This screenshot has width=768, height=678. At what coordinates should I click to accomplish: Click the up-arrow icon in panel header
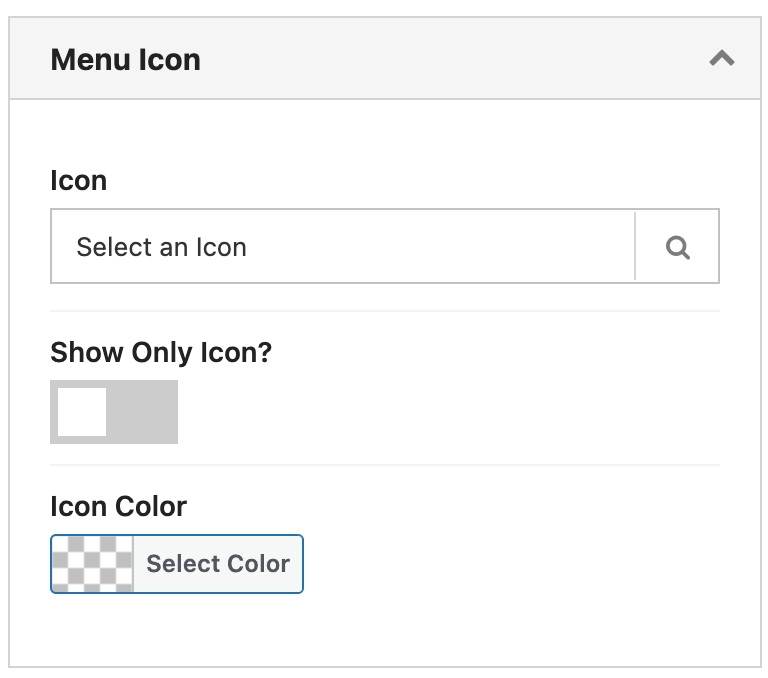coord(721,59)
